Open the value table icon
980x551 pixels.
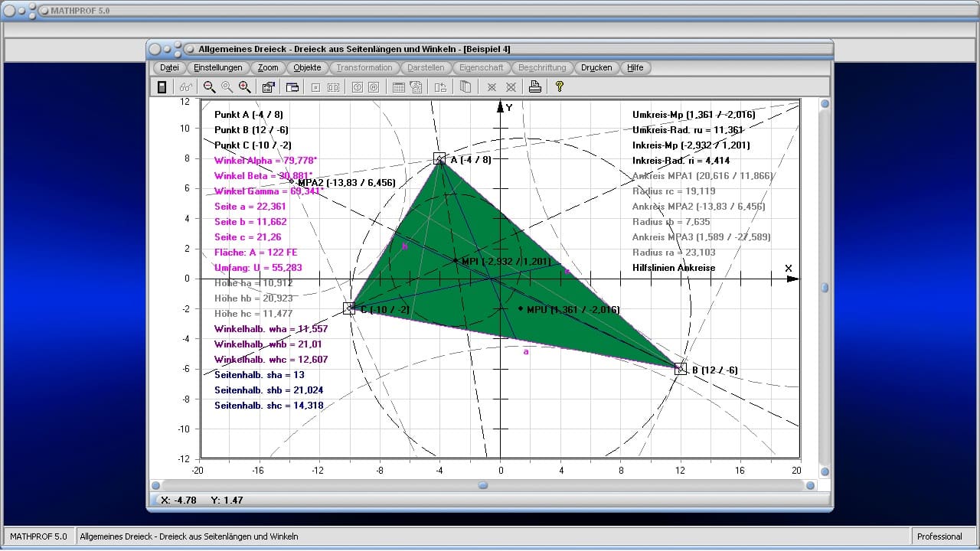pyautogui.click(x=399, y=87)
